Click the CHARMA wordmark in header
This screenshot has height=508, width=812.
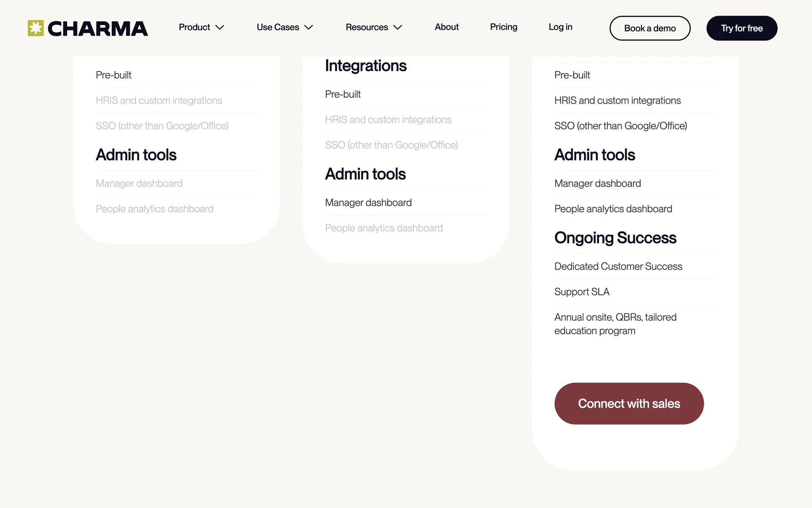(x=98, y=28)
